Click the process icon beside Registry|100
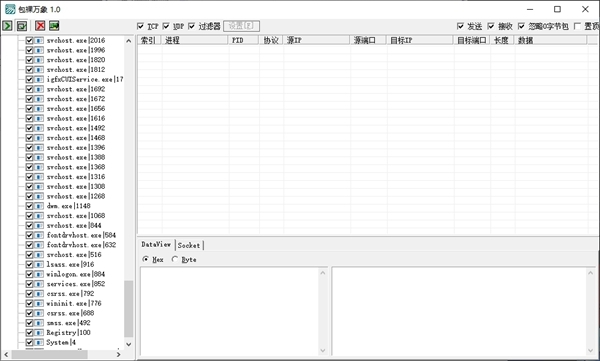Image resolution: width=600 pixels, height=361 pixels. pos(39,332)
